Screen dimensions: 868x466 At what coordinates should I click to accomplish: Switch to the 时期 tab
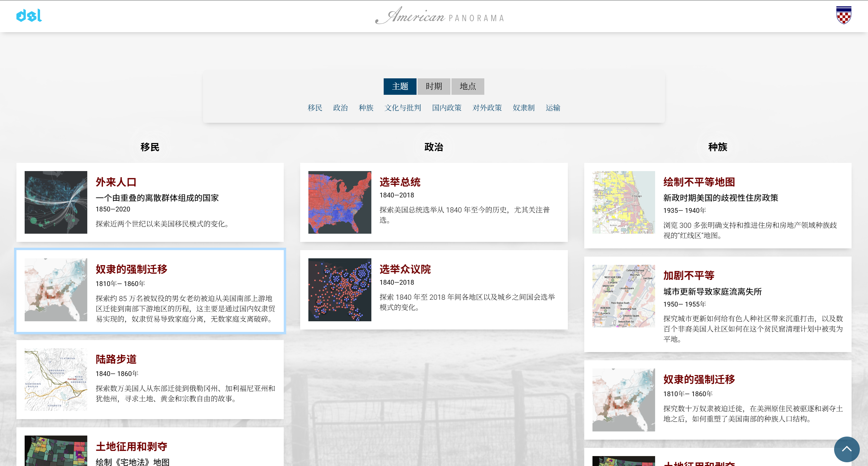[434, 86]
